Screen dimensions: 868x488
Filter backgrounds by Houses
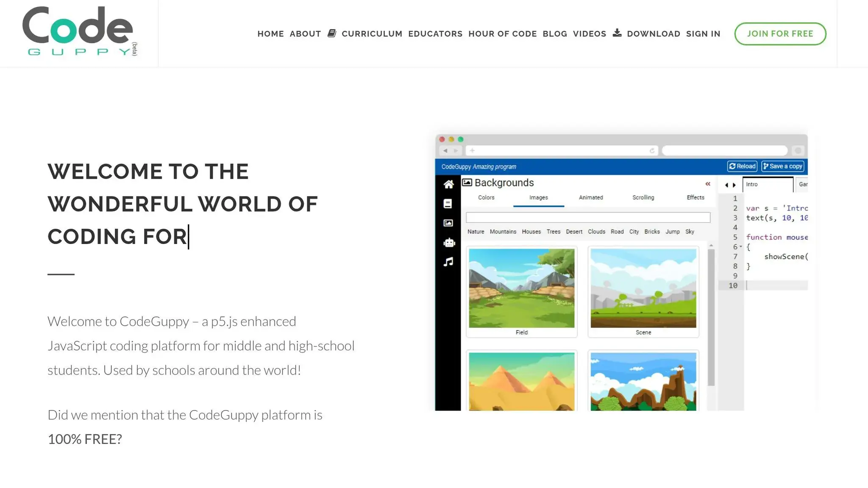coord(531,232)
